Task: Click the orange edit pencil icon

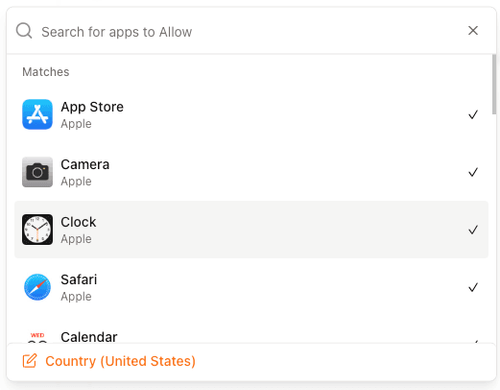Action: pos(30,361)
